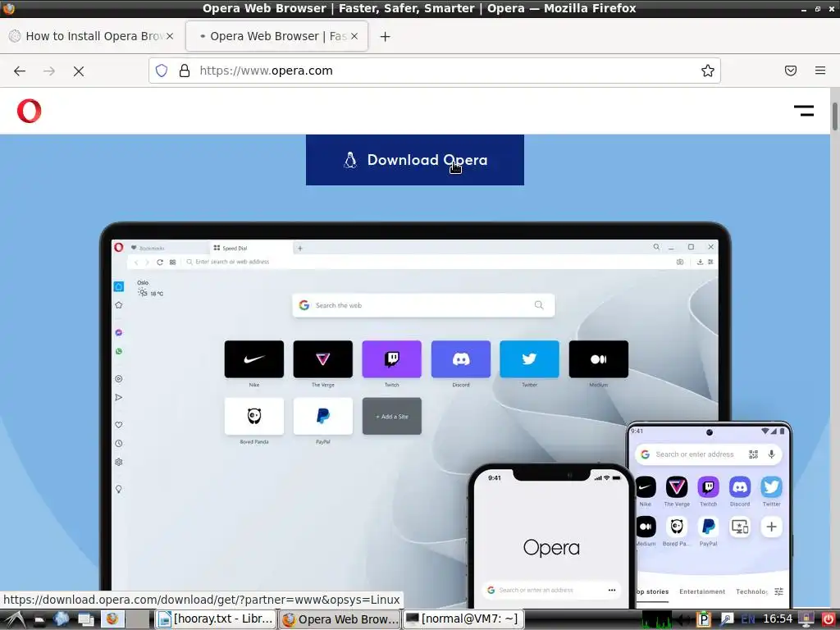The image size is (840, 630).
Task: Click the iPhone Opera mockup image
Action: pos(551,536)
